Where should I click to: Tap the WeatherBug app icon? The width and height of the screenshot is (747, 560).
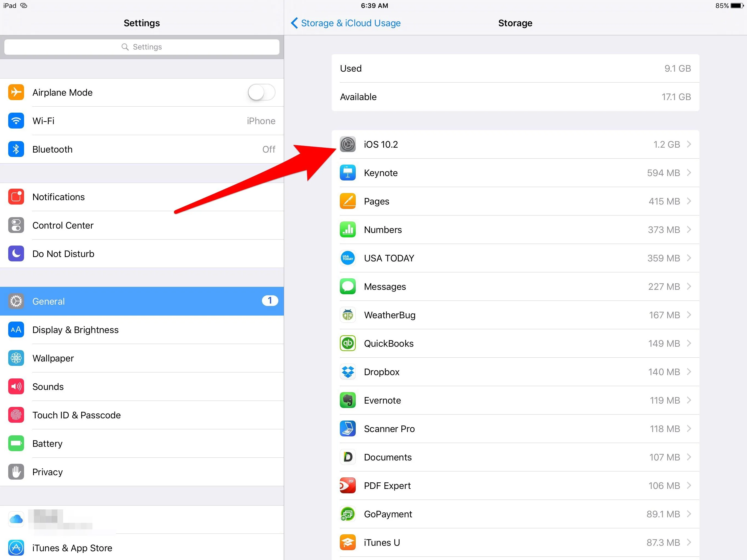pyautogui.click(x=348, y=315)
